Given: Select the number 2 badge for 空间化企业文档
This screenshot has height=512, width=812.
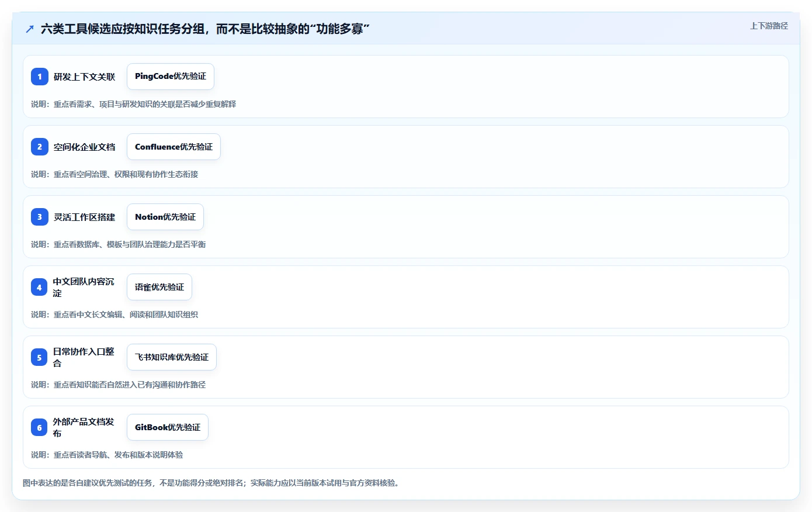Looking at the screenshot, I should 40,147.
